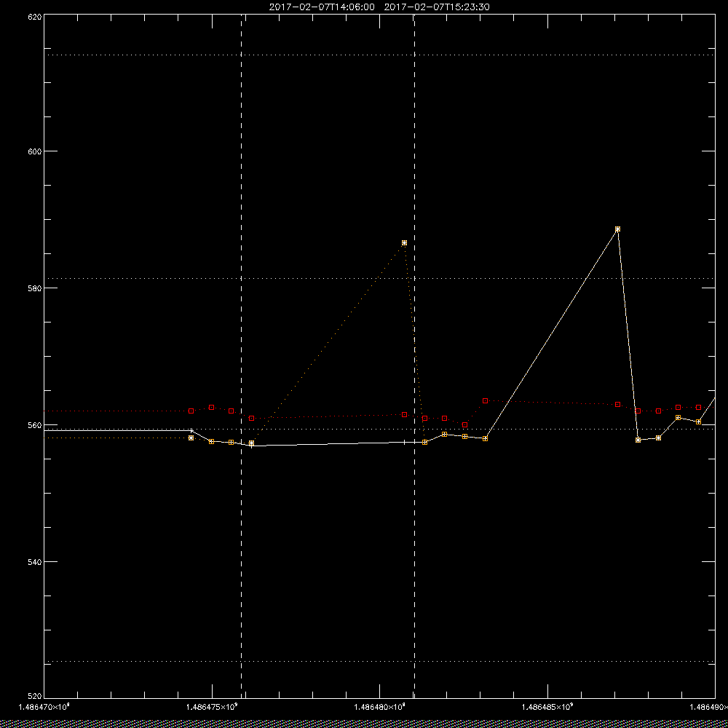Click the second vertical dashed time marker
The image size is (728, 728).
point(414,356)
